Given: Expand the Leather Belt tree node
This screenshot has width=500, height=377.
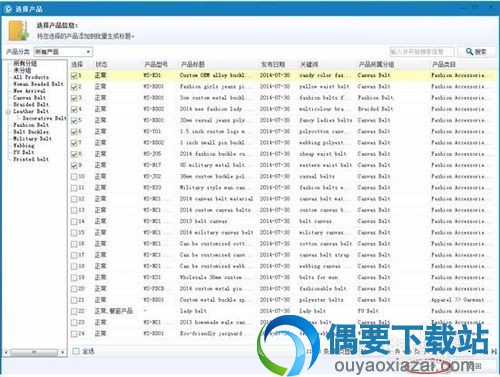Looking at the screenshot, I should (8, 112).
